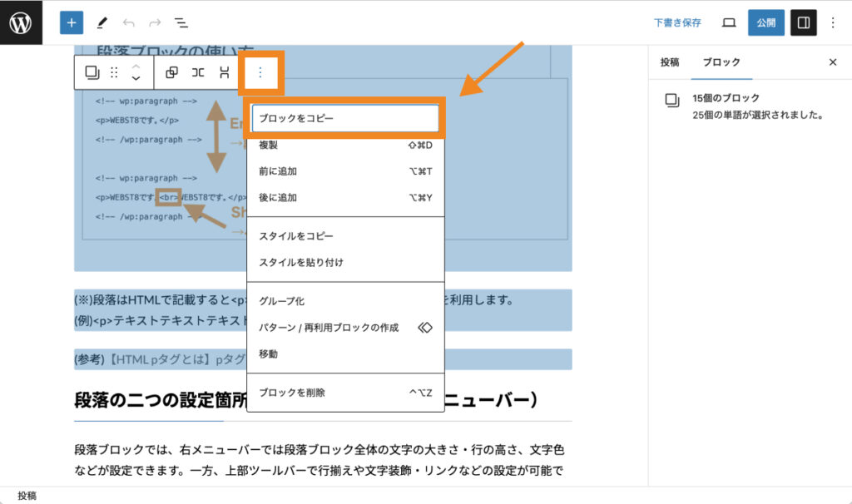Click the block drag handle dots icon
Image resolution: width=852 pixels, height=504 pixels.
tap(114, 73)
